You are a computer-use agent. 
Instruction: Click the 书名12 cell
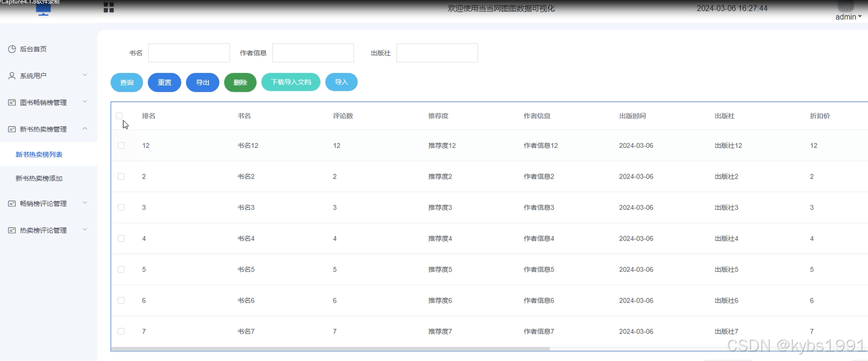248,145
